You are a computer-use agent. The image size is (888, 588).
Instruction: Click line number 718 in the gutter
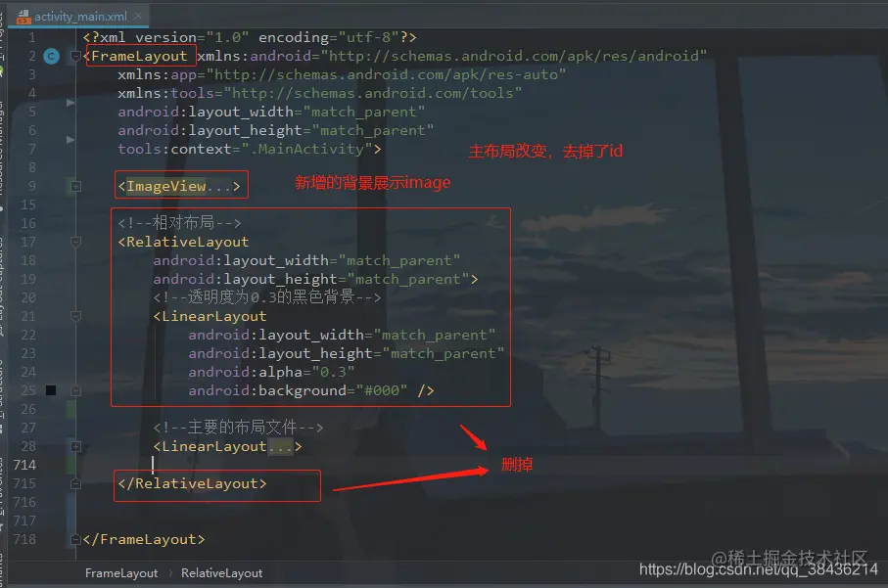(x=24, y=539)
